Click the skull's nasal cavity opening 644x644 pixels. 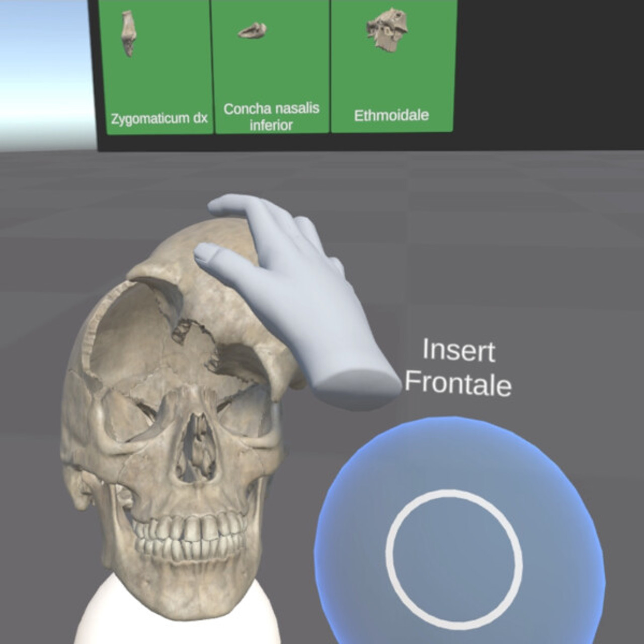click(x=197, y=447)
